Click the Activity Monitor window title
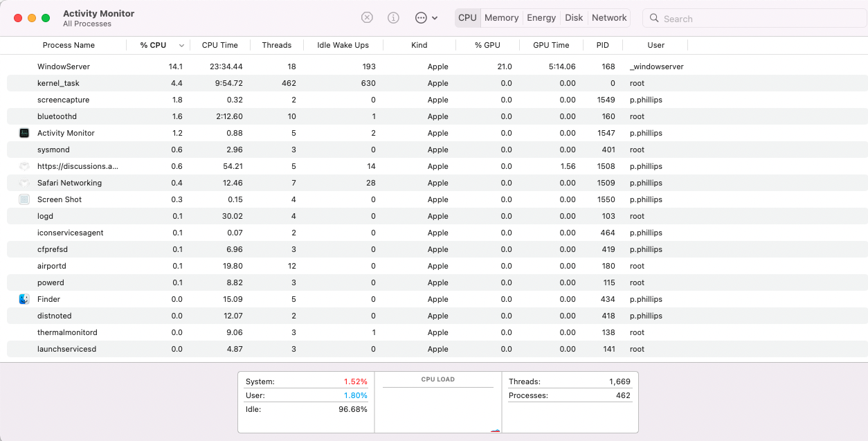Image resolution: width=868 pixels, height=441 pixels. coord(98,13)
